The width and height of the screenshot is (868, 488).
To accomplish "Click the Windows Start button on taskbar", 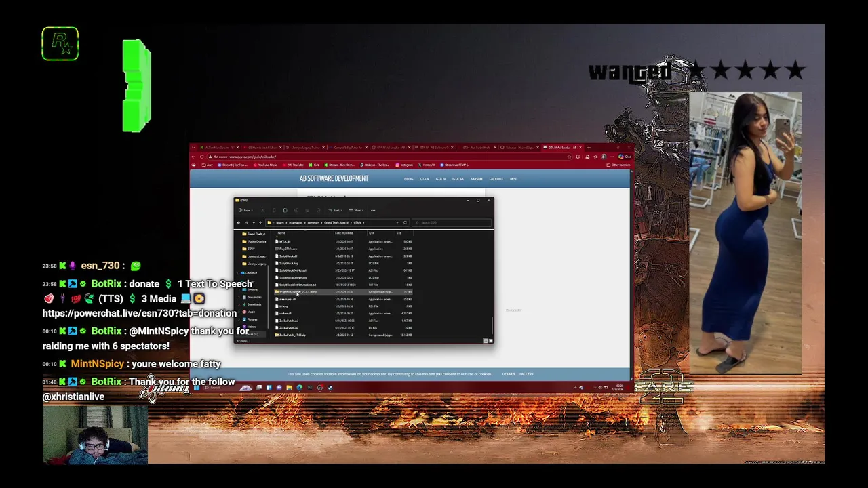I will [x=196, y=388].
